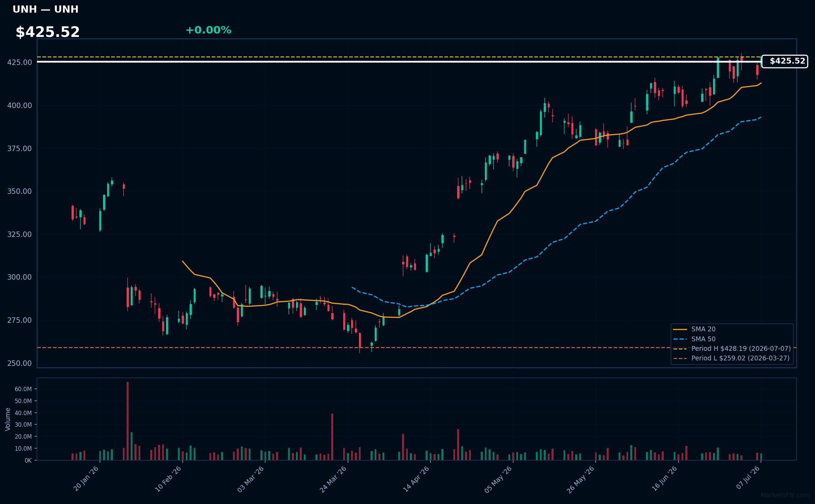Click the 16 Jun '26 date label
815x504 pixels.
(x=664, y=479)
